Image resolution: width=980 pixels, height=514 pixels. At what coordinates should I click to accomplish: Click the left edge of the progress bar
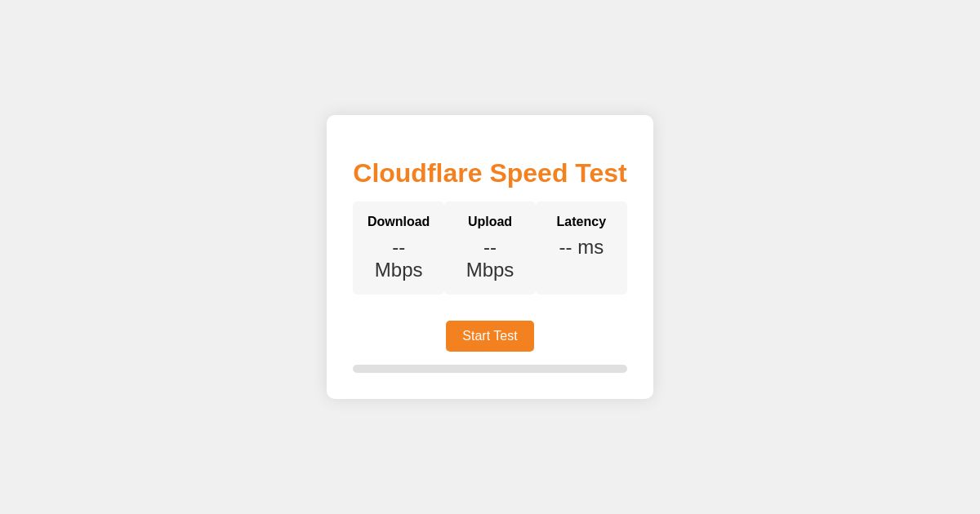coord(357,369)
